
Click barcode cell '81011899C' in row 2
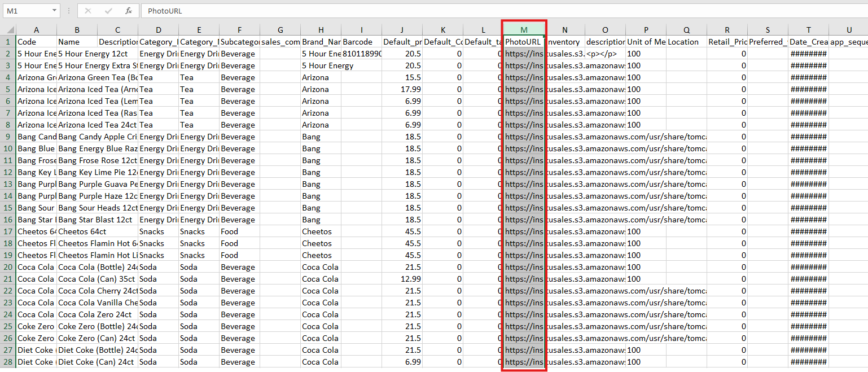(362, 54)
